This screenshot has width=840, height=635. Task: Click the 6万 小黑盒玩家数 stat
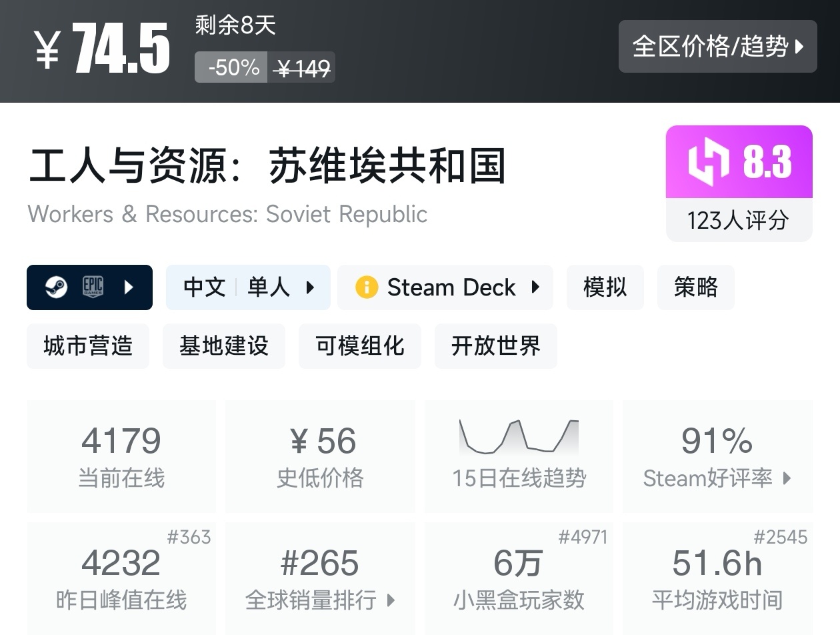point(519,578)
